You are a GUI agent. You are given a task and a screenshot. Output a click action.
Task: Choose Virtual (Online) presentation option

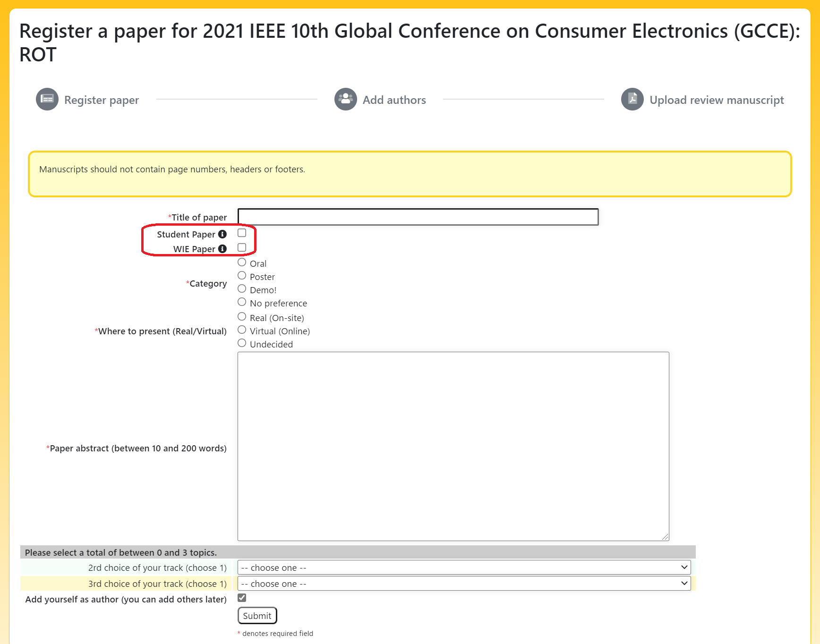(242, 330)
